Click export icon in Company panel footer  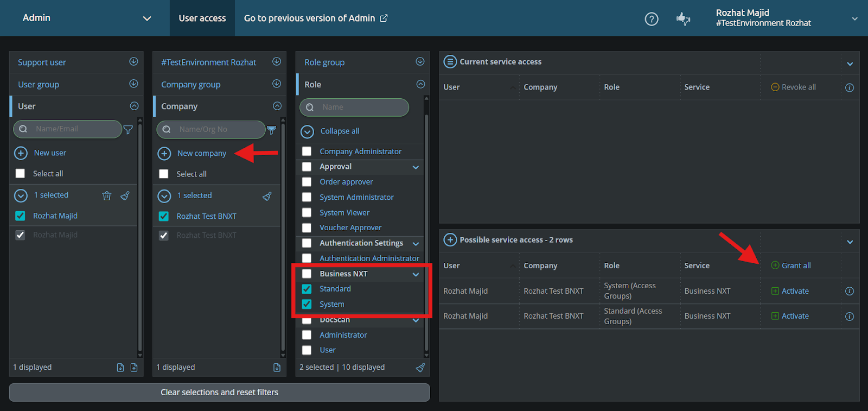point(277,368)
